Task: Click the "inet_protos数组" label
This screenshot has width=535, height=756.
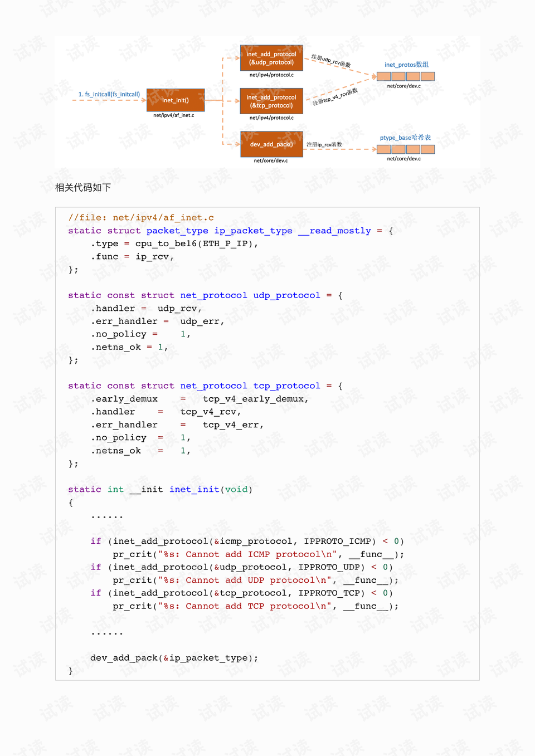Action: tap(407, 65)
